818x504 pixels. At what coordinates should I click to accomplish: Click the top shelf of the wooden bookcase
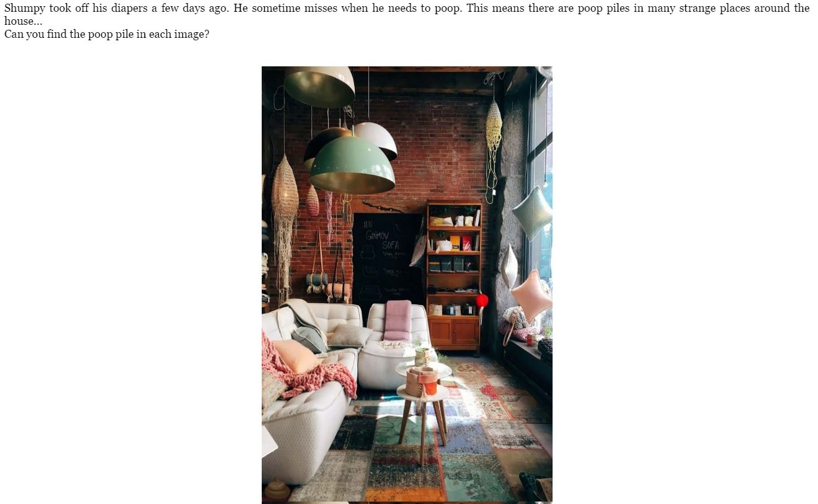coord(455,217)
